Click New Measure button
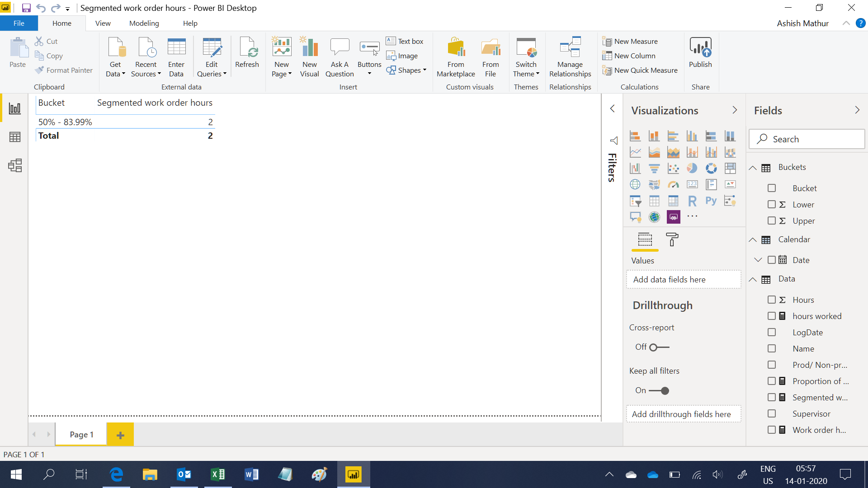 pyautogui.click(x=630, y=41)
